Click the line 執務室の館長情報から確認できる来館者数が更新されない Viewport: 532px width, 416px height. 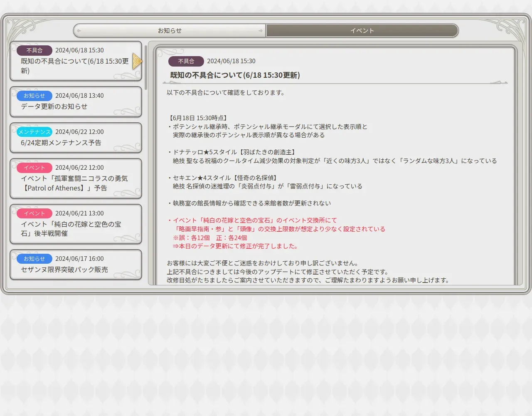click(x=249, y=203)
